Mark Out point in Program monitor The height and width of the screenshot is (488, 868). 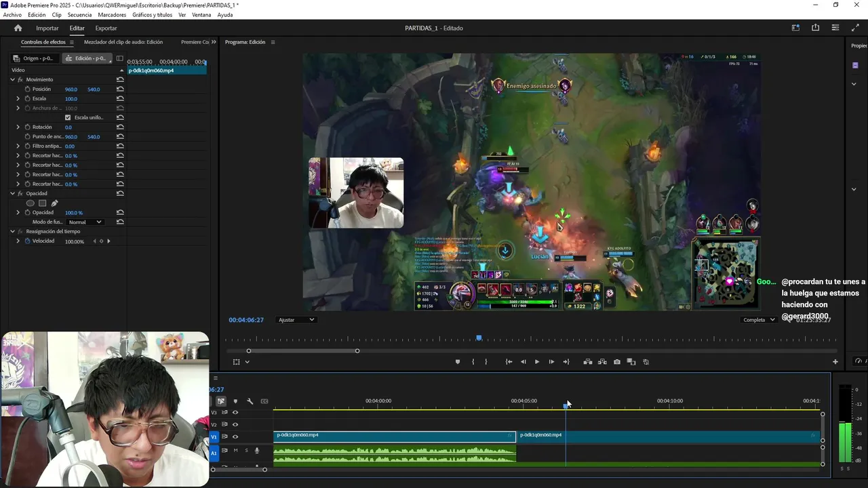coord(486,362)
